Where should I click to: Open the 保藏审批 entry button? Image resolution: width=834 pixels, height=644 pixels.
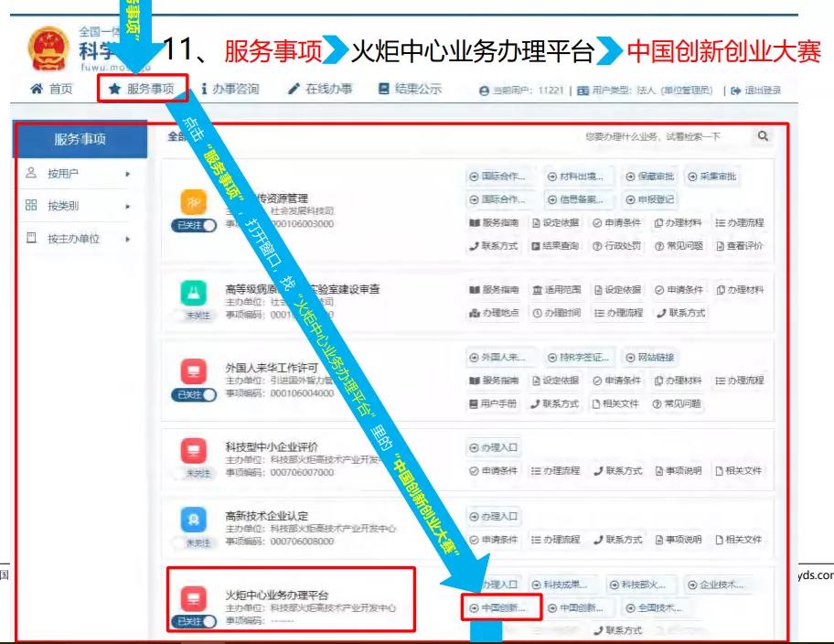point(650,177)
